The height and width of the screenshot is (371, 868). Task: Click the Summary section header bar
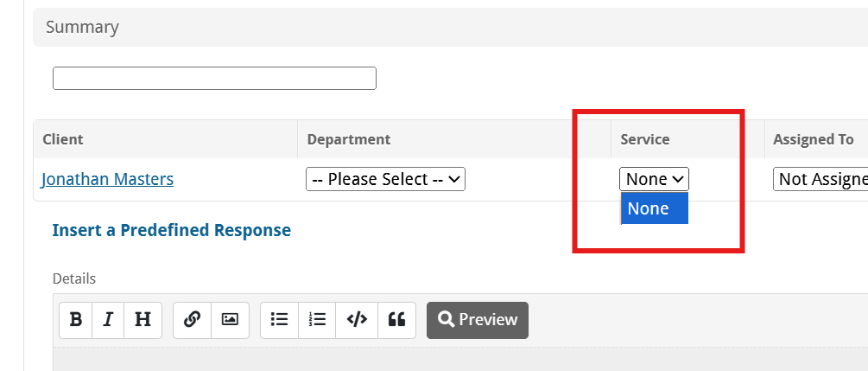(450, 27)
